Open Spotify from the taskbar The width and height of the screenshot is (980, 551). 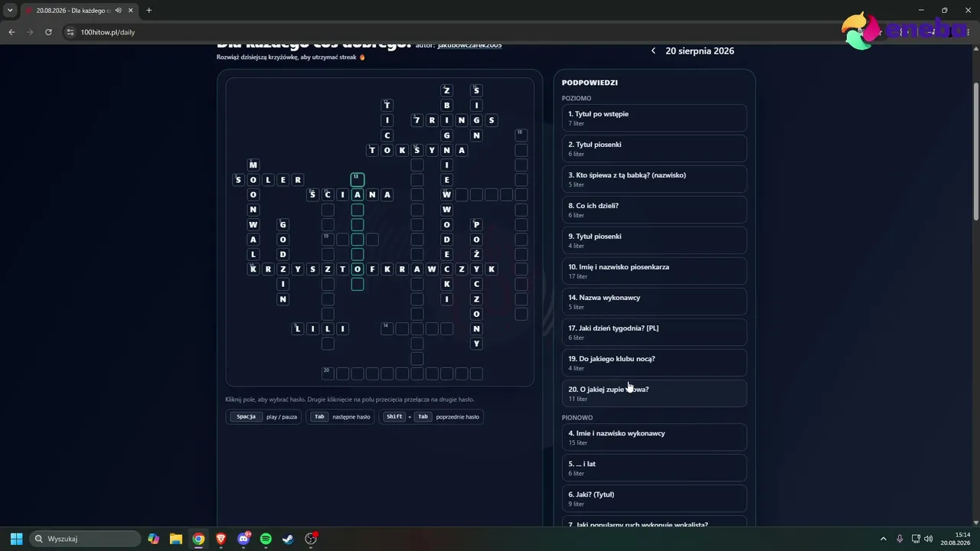click(x=266, y=539)
